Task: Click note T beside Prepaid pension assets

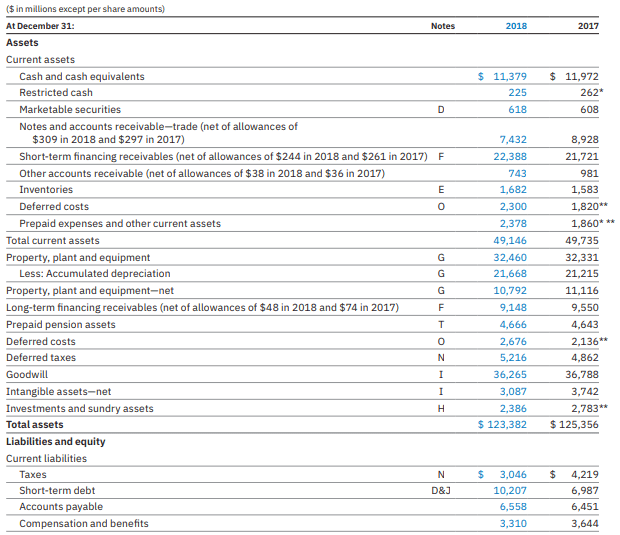Action: pyautogui.click(x=441, y=325)
